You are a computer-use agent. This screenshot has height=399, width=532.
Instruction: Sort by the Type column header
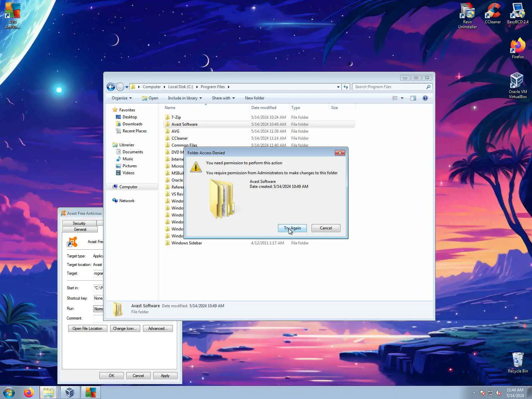tap(296, 108)
